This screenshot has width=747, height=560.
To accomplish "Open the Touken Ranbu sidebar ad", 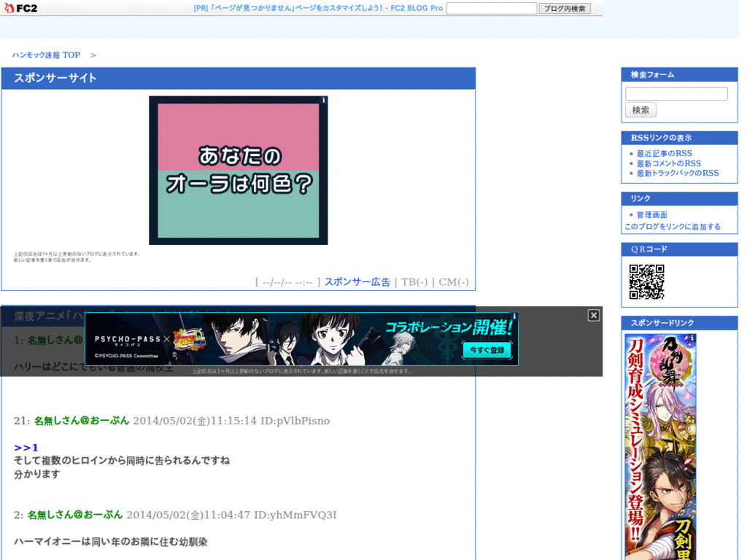I will pyautogui.click(x=660, y=447).
